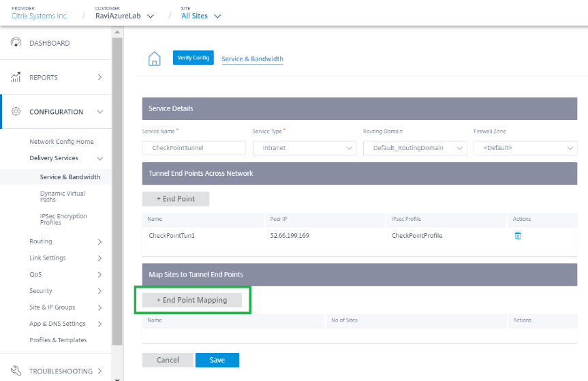
Task: Click the Configuration gear icon
Action: point(16,111)
